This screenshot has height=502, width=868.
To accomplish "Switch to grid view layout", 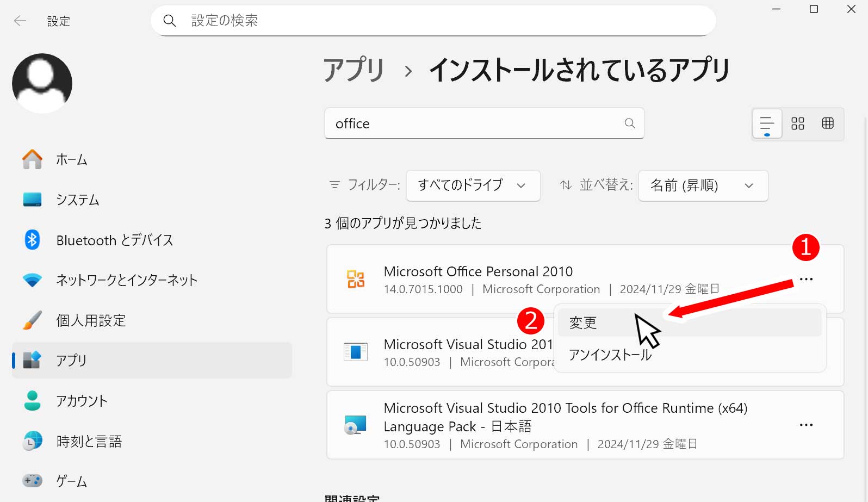I will pos(798,123).
